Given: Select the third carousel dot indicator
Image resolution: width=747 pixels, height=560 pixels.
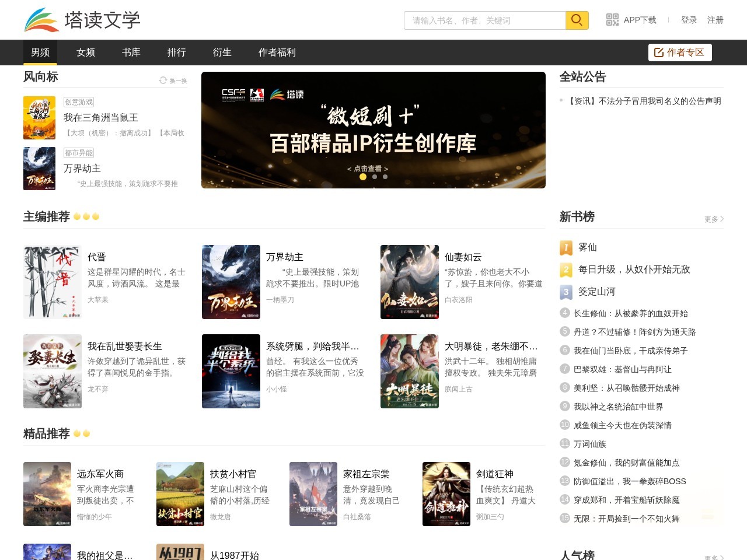Looking at the screenshot, I should pos(385,177).
